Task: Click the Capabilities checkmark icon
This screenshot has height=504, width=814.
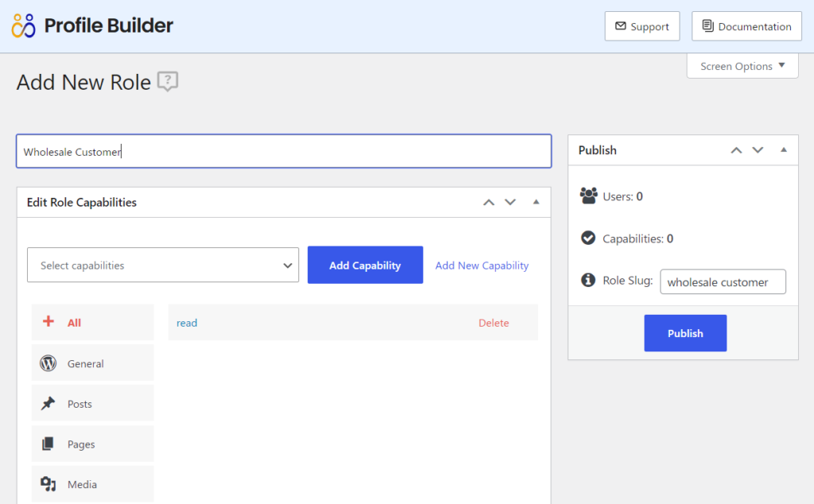Action: click(588, 238)
